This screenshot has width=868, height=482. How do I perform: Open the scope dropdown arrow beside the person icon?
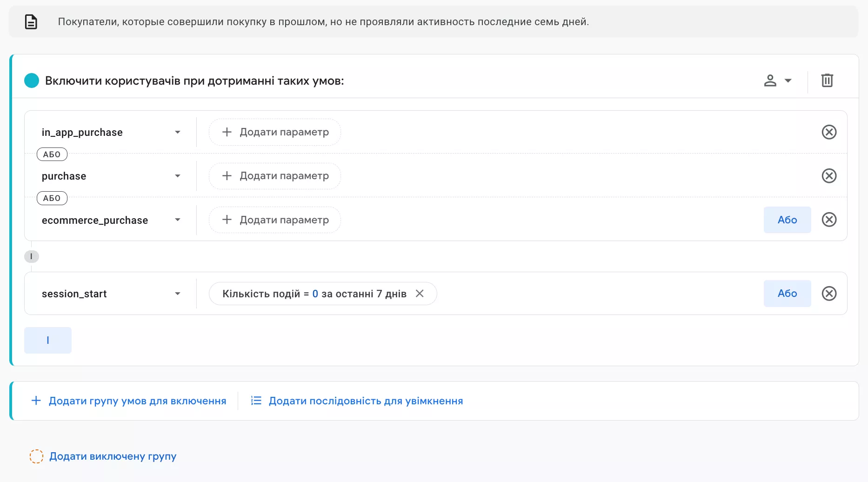pos(788,80)
